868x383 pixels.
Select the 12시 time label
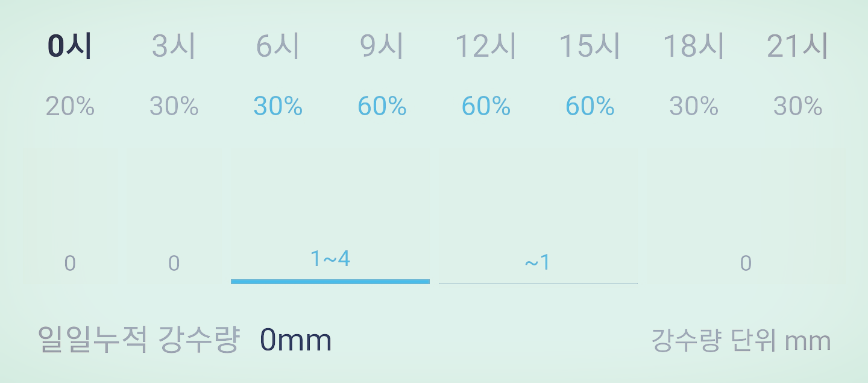click(486, 46)
